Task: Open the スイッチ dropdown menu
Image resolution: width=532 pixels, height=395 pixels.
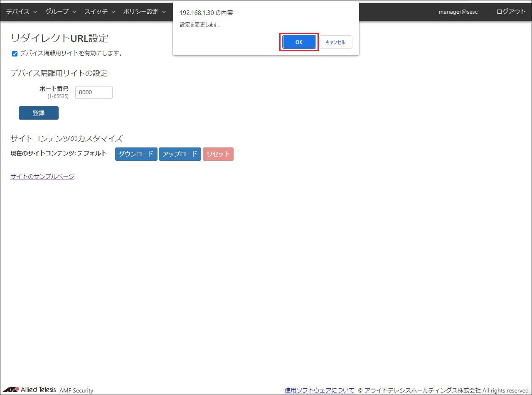Action: (99, 12)
